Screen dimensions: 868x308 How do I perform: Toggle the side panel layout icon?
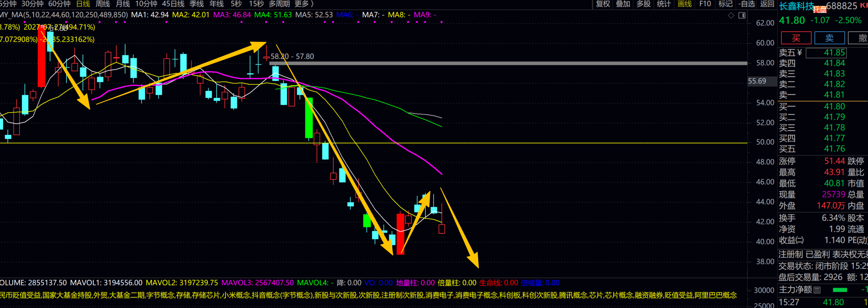(x=742, y=15)
